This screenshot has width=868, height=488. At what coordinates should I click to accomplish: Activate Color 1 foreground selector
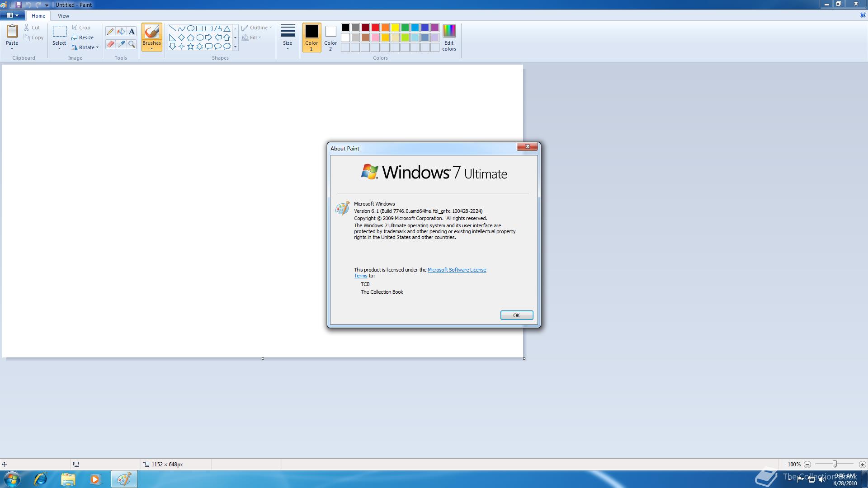click(311, 38)
